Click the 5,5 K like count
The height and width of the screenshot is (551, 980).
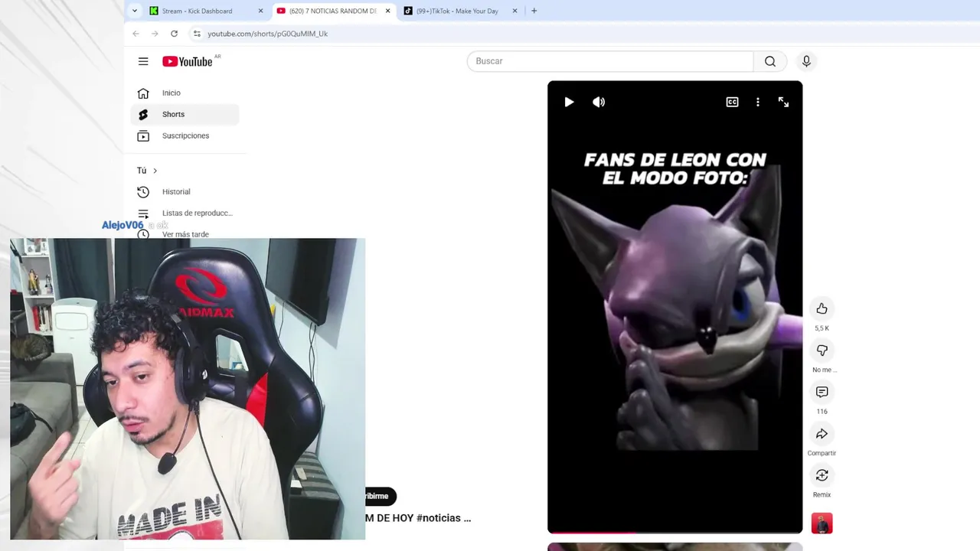click(x=822, y=328)
